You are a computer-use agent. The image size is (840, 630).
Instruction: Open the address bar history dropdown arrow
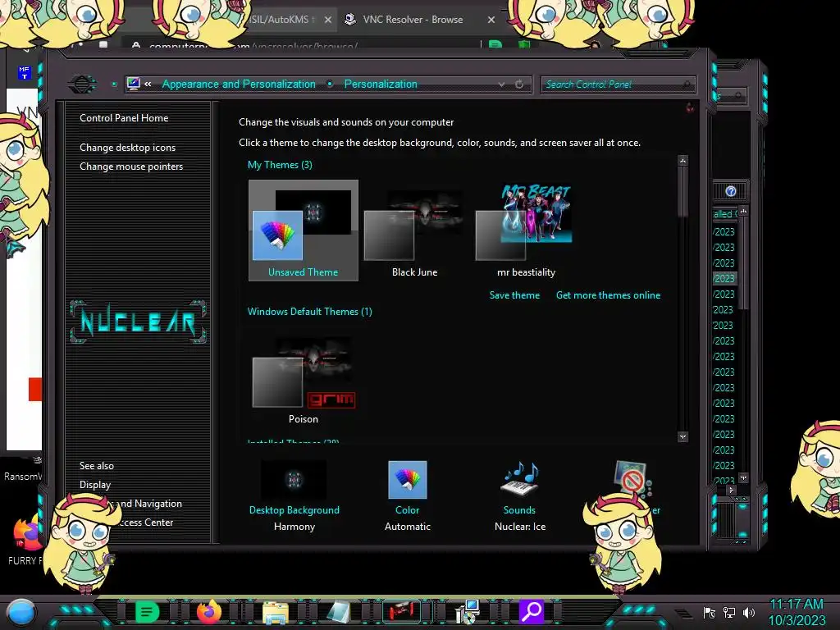point(501,84)
